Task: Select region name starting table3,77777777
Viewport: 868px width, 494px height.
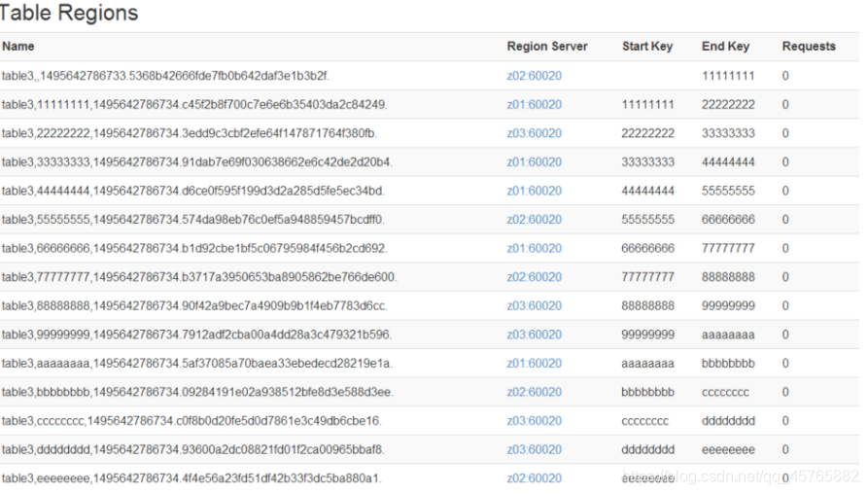Action: (x=199, y=277)
